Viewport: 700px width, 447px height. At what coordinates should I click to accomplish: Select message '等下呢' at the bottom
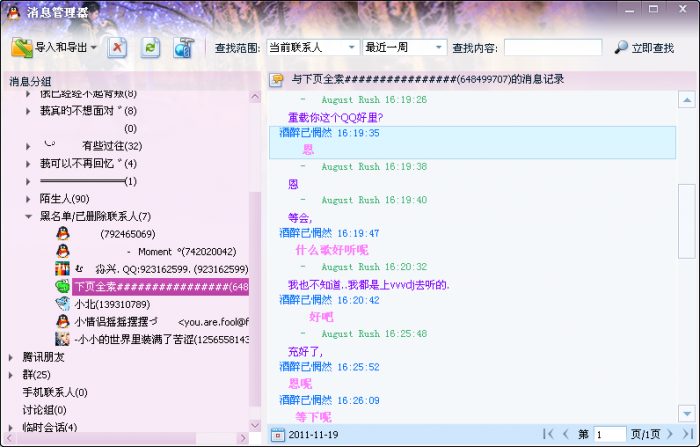[x=313, y=418]
